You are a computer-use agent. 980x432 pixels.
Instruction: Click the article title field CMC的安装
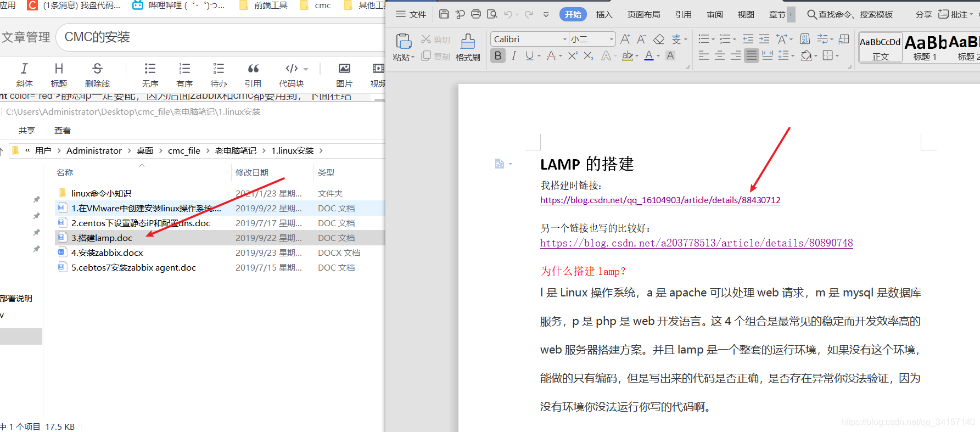click(x=221, y=37)
